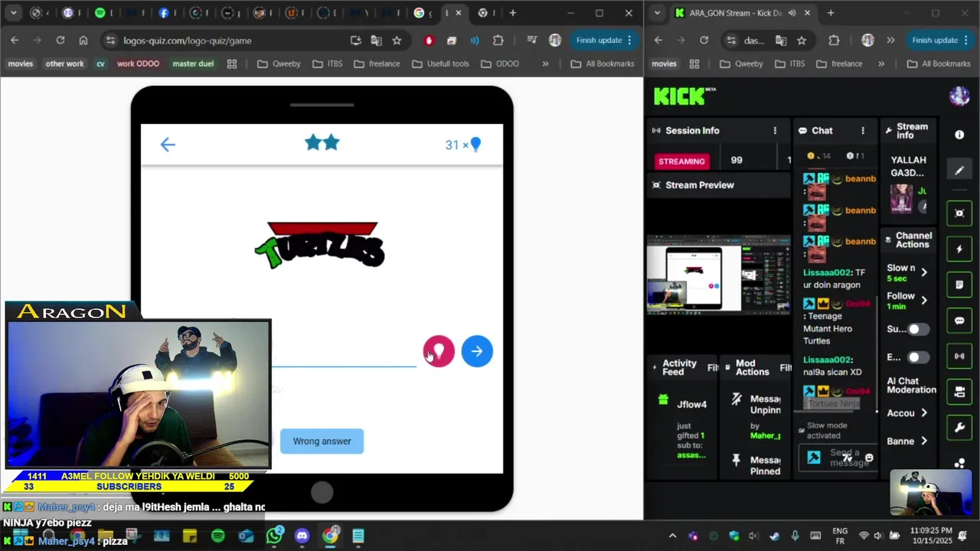Toggle the stream preview sidebar icon
This screenshot has width=980, height=551.
pos(959,214)
